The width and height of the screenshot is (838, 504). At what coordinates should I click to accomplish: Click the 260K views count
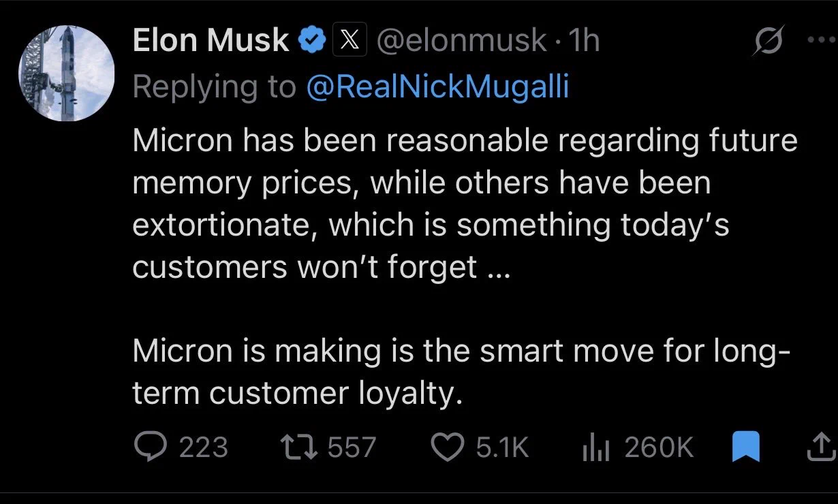[659, 447]
